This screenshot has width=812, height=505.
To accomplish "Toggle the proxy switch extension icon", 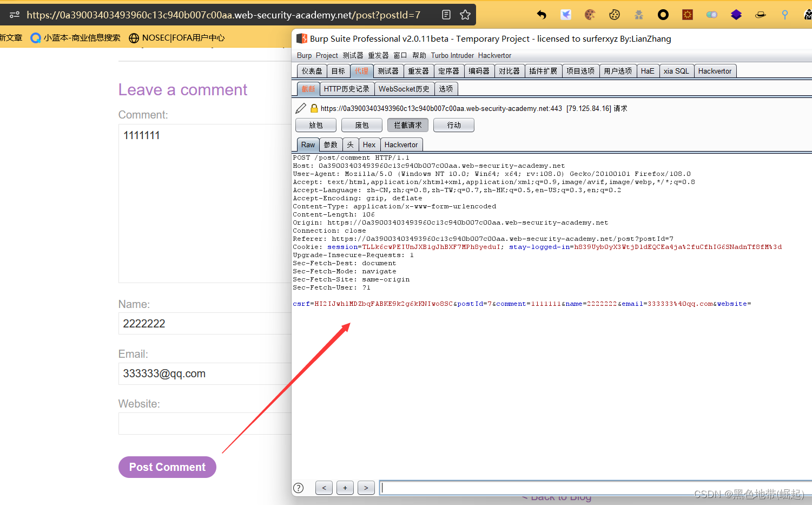I will [712, 15].
